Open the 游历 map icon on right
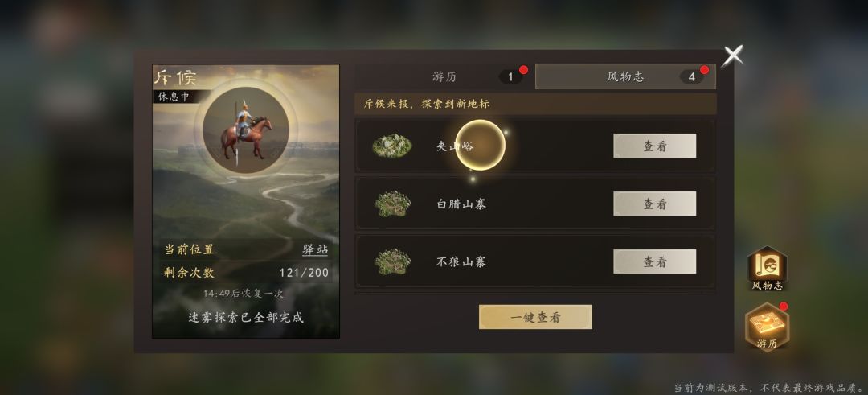The image size is (868, 395). 767,327
